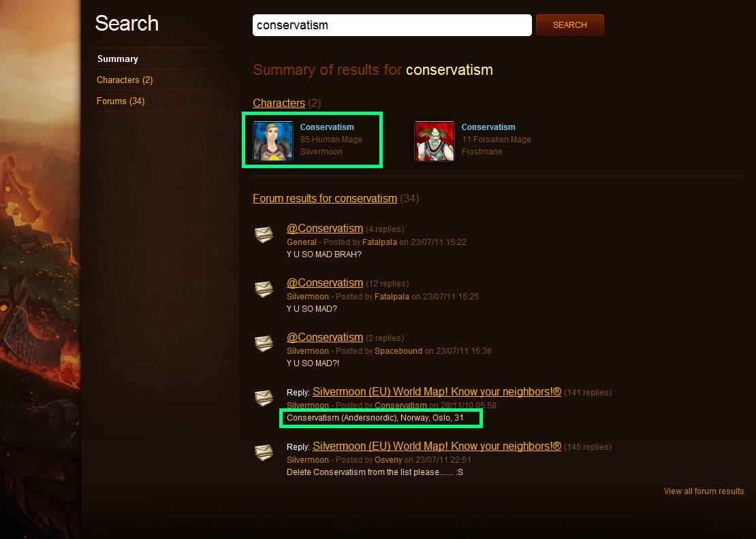The image size is (756, 539).
Task: Open Forums (34) in the sidebar
Action: 121,101
